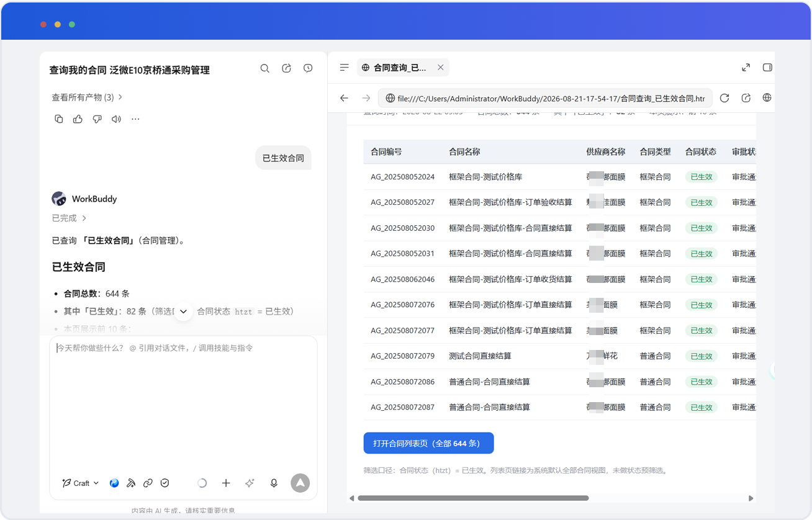Image resolution: width=812 pixels, height=520 pixels.
Task: Go back in the preview browser
Action: (345, 98)
